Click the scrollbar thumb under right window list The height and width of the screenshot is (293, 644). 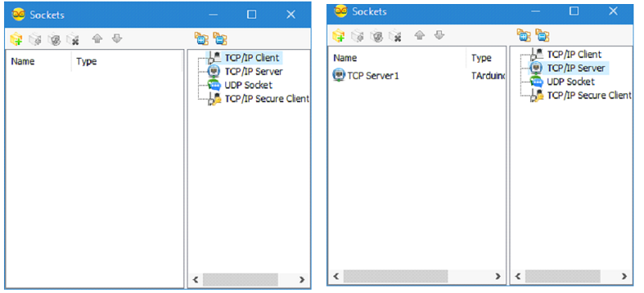point(395,276)
